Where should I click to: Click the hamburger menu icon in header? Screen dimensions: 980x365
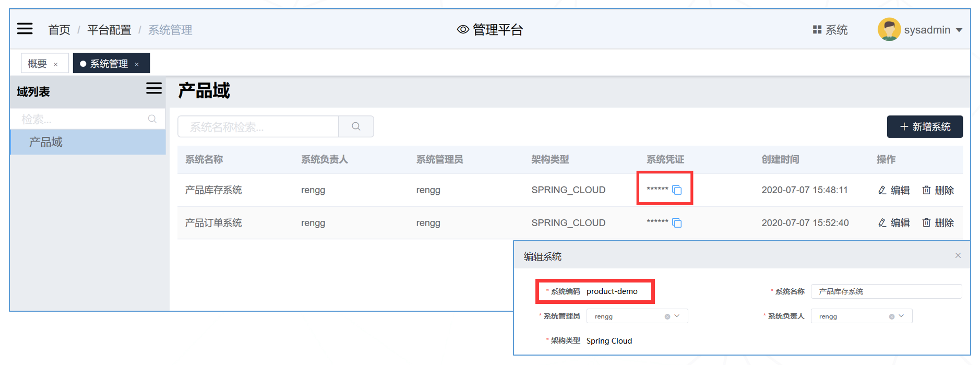pos(25,29)
